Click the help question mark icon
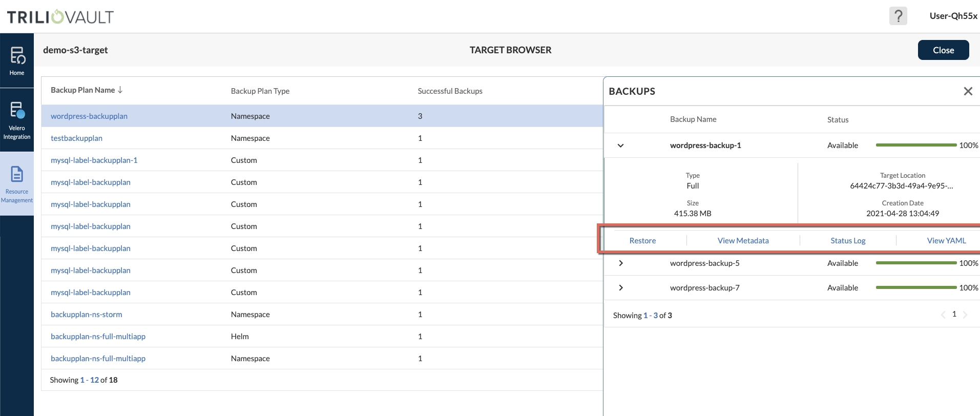980x416 pixels. 898,16
